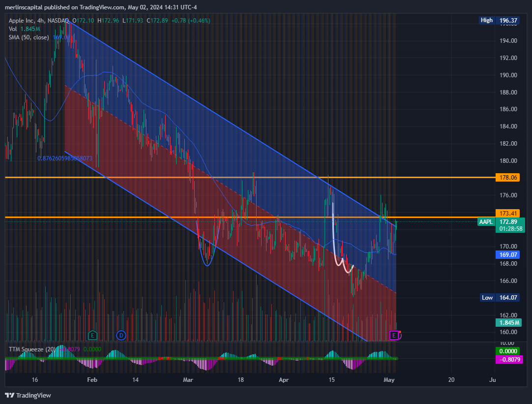Click the Vol 1.845M legend entry
The height and width of the screenshot is (404, 532).
[x=25, y=29]
